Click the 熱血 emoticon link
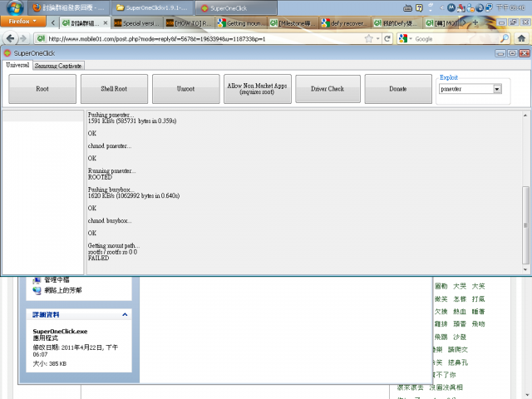The width and height of the screenshot is (532, 399). click(x=460, y=312)
